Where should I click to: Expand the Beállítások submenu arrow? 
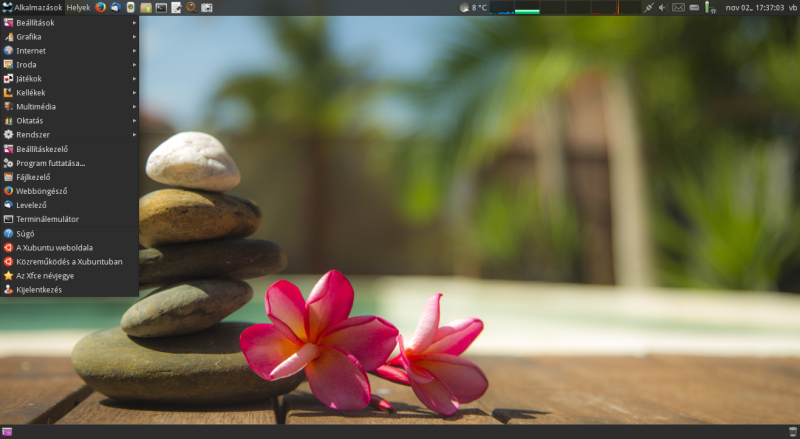(x=134, y=22)
